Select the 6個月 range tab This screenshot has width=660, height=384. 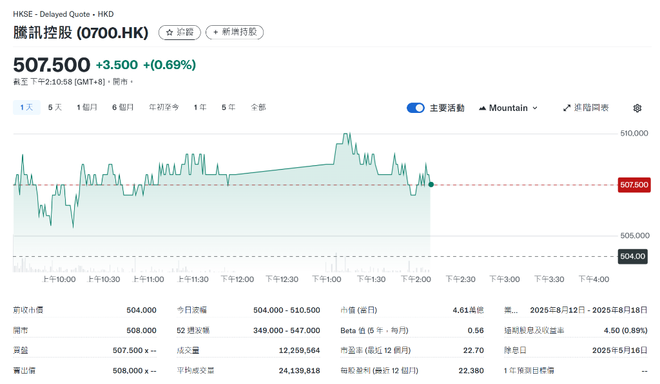coord(123,107)
